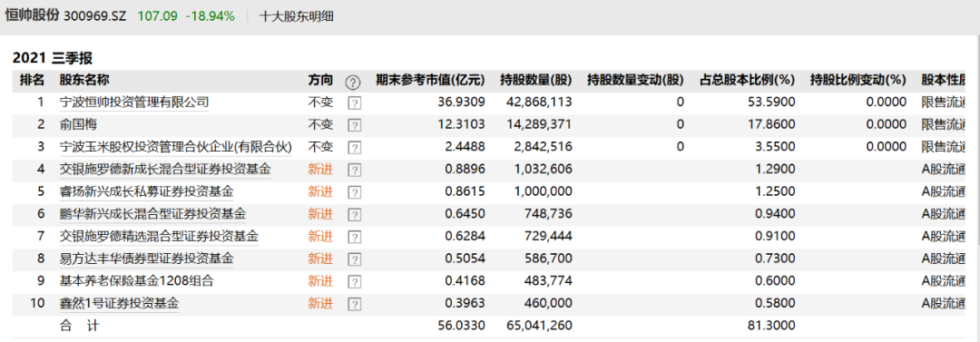Image resolution: width=980 pixels, height=342 pixels.
Task: Click help icon in 睿扬新兴成长私募证券投资基金 row
Action: (354, 192)
